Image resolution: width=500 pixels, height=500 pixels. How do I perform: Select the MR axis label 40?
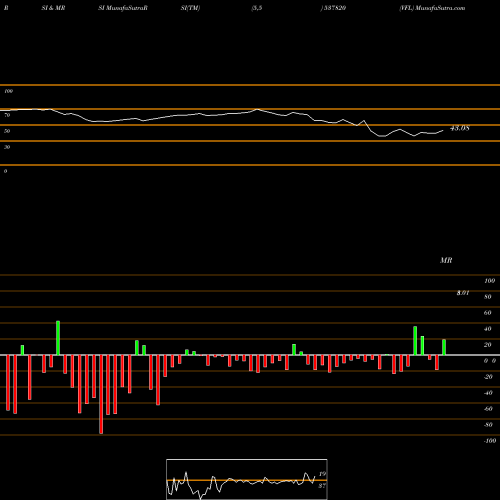pyautogui.click(x=488, y=329)
